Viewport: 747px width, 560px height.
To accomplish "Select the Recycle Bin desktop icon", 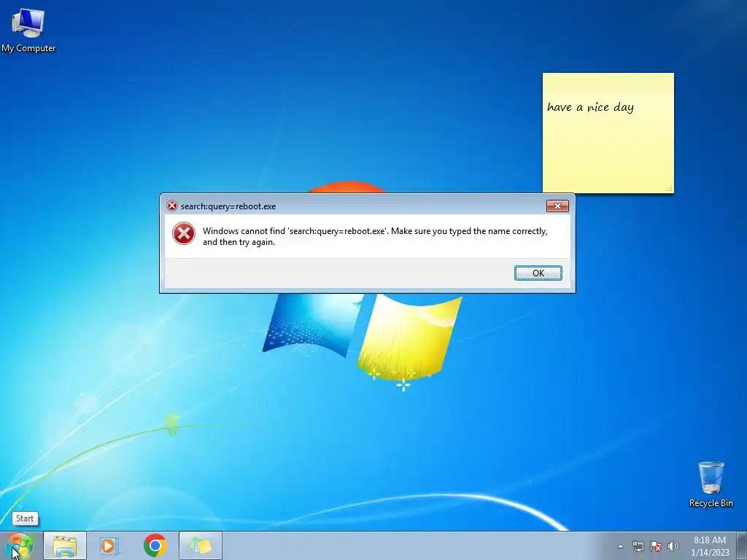I will (x=711, y=484).
